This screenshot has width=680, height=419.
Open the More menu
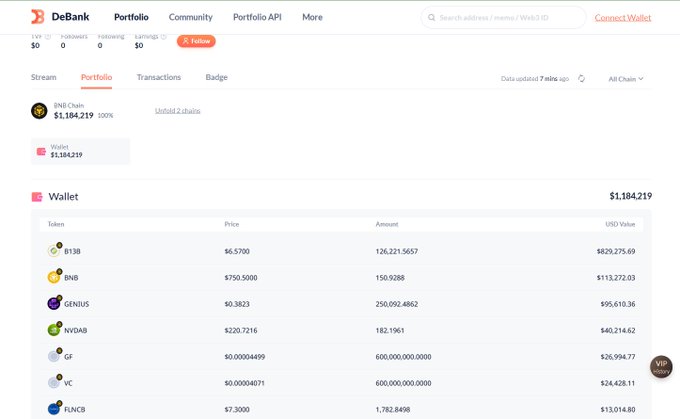312,17
